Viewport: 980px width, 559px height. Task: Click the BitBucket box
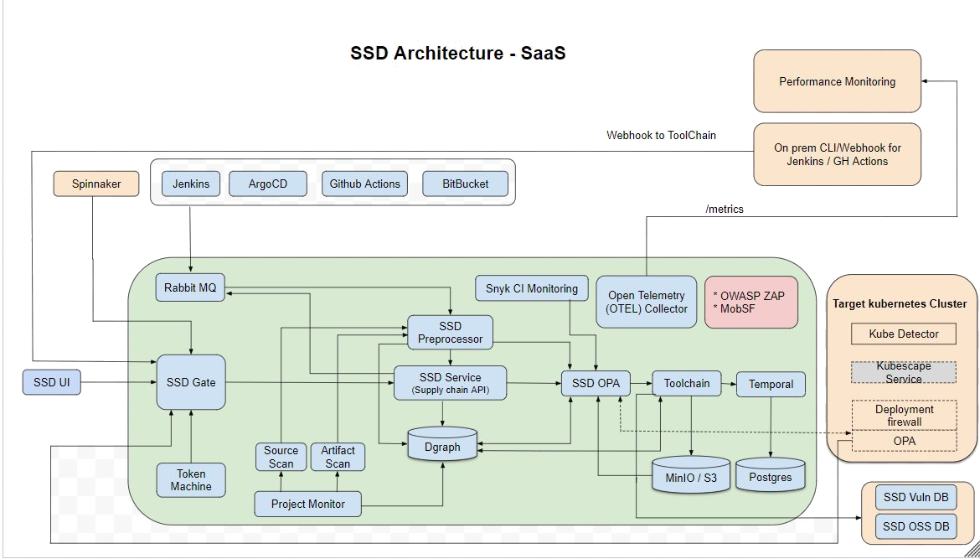pos(466,184)
